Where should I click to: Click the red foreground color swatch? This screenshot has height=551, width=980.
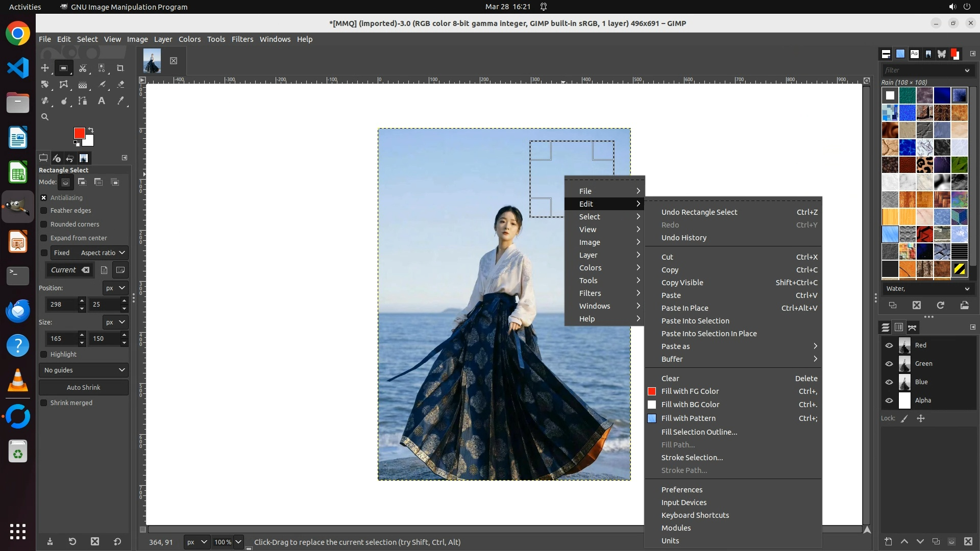pos(79,133)
